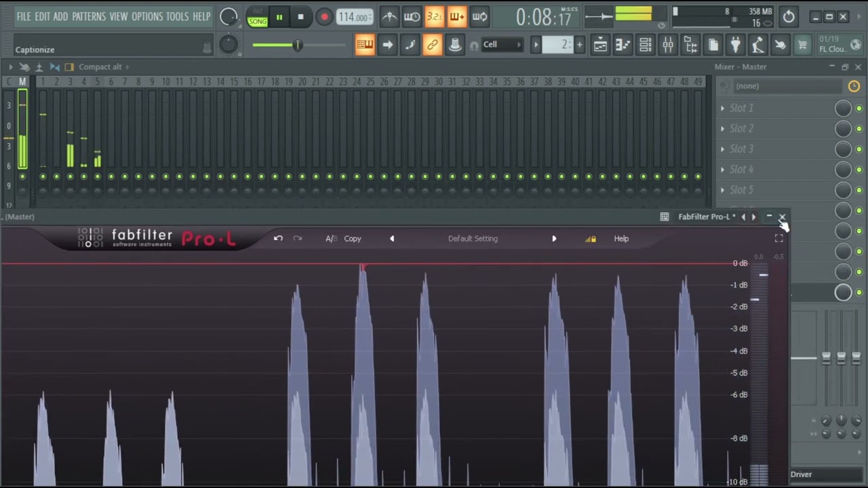Screen dimensions: 868x488
Task: Open the Playlist view icon
Action: tap(600, 45)
